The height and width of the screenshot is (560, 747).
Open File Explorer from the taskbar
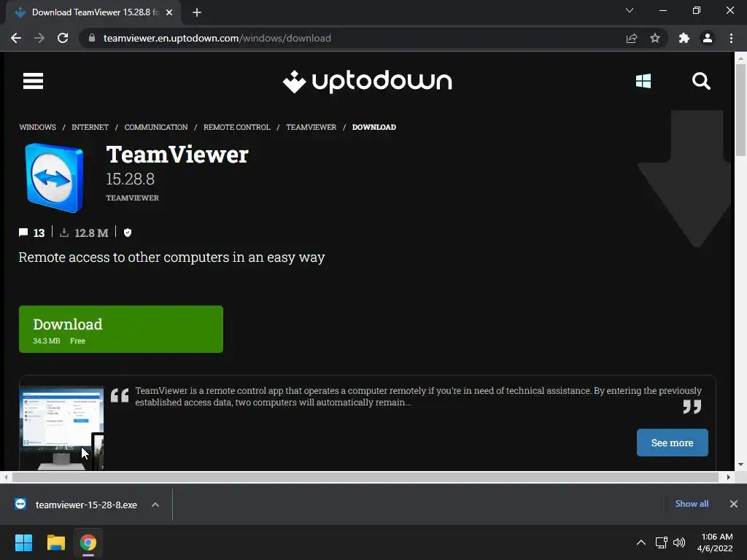55,542
